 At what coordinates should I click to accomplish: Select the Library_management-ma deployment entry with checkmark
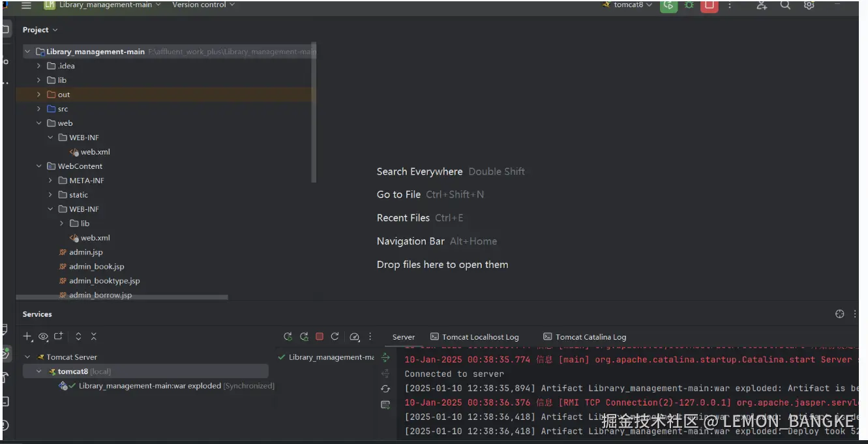pyautogui.click(x=326, y=357)
